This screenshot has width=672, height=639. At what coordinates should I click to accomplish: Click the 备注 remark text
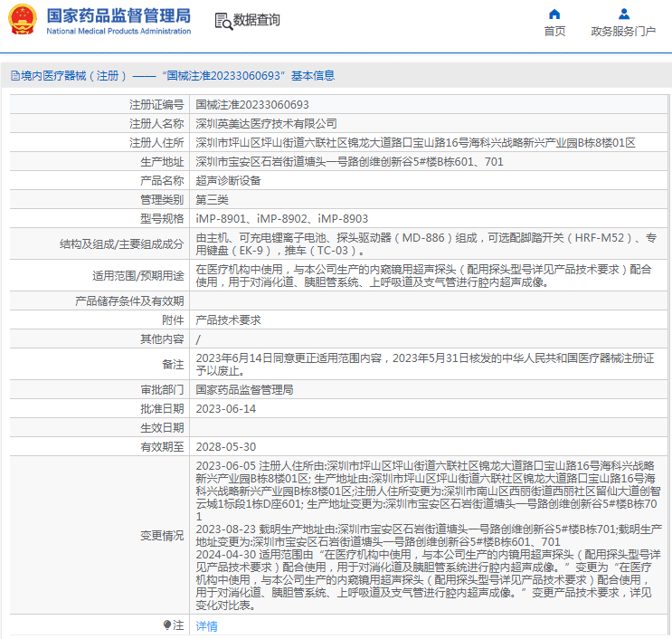[x=425, y=364]
